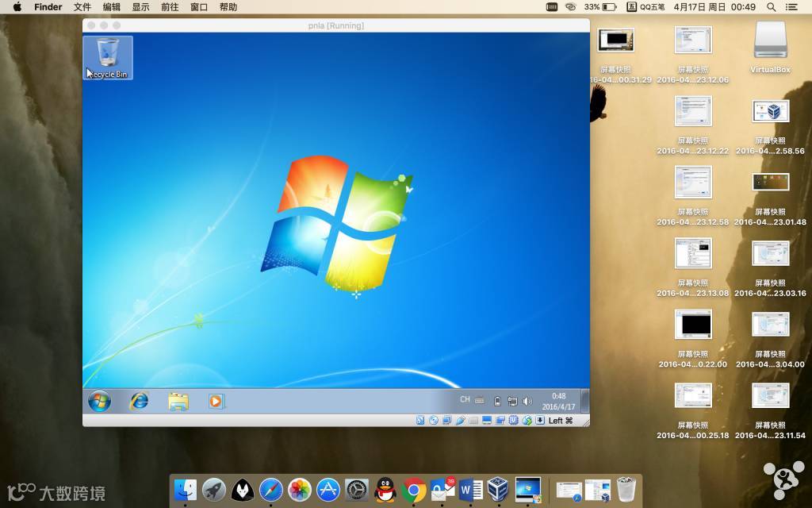Toggle VirtualBox mouse integration indicator
The height and width of the screenshot is (508, 812).
tap(527, 421)
